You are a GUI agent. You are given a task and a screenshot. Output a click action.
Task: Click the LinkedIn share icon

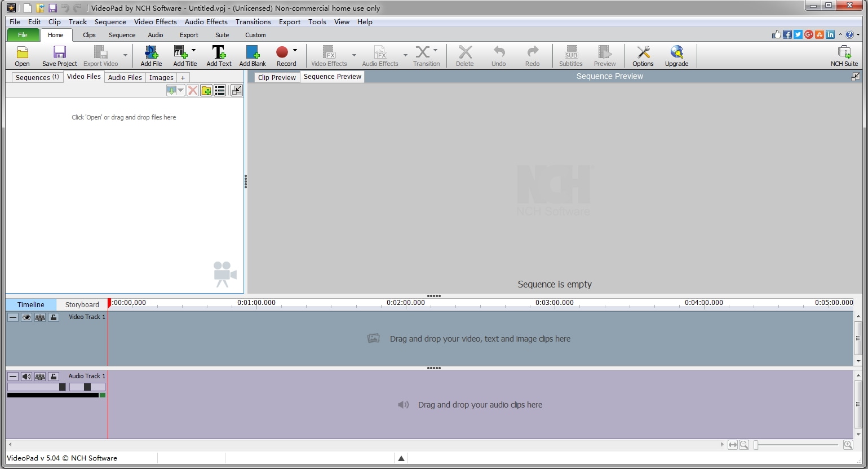point(830,34)
